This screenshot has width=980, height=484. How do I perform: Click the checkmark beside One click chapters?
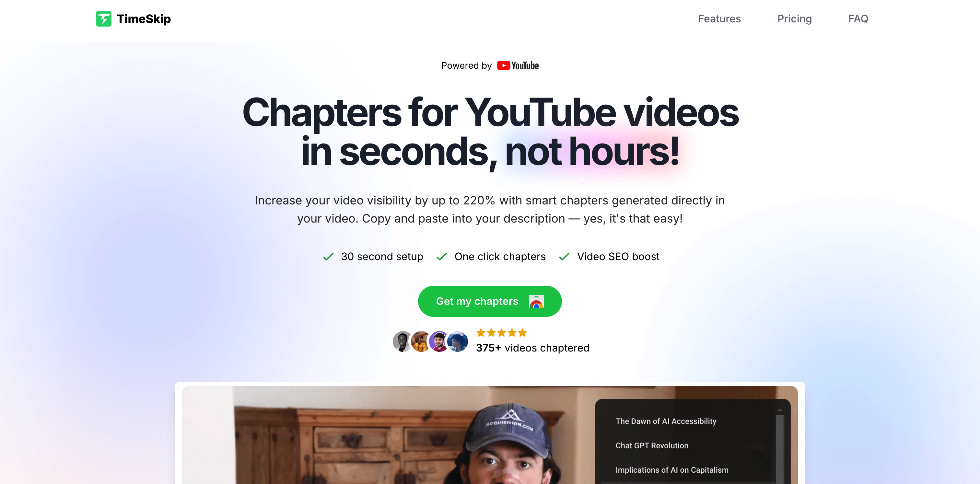[442, 257]
